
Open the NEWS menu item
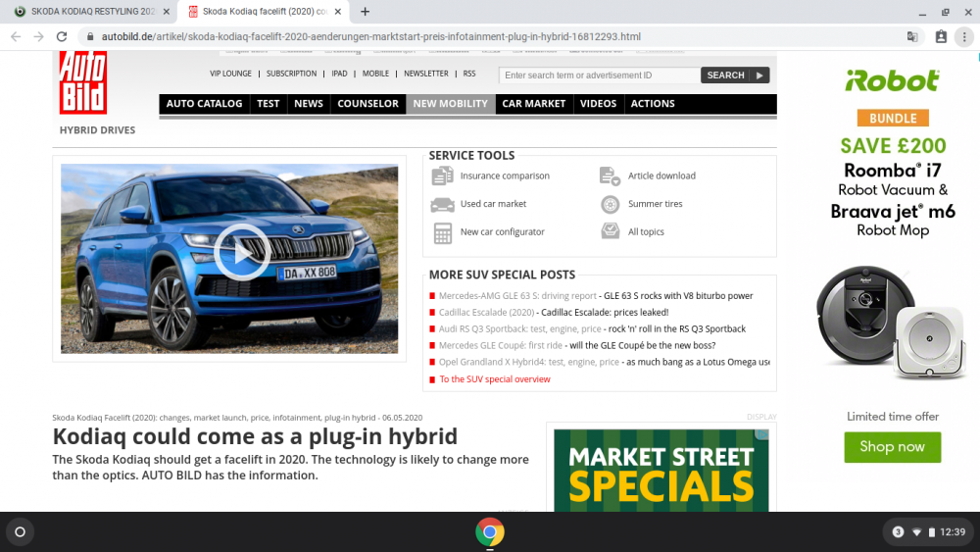point(309,104)
